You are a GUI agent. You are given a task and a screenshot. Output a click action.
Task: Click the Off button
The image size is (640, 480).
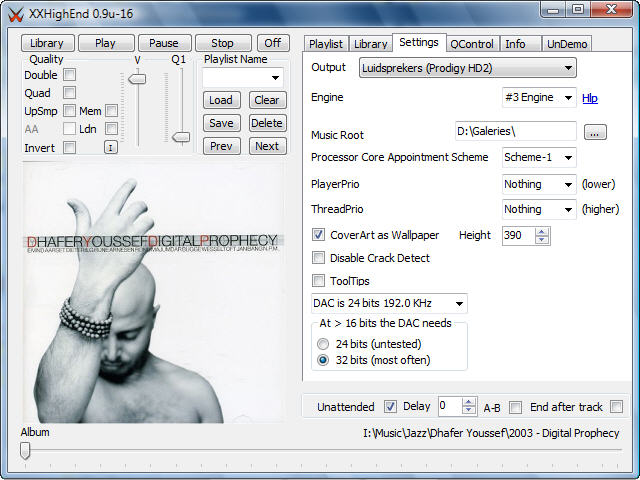(x=273, y=43)
